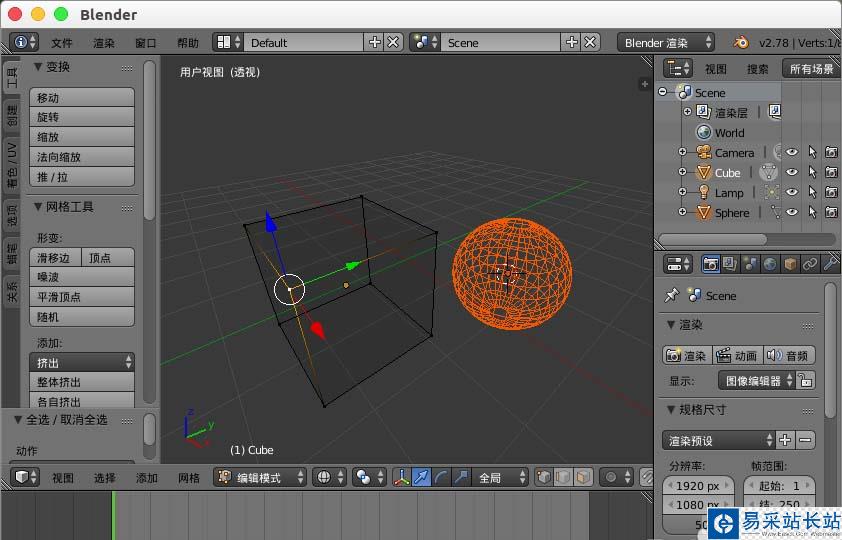
Task: Click the 旋转 button
Action: coord(82,117)
